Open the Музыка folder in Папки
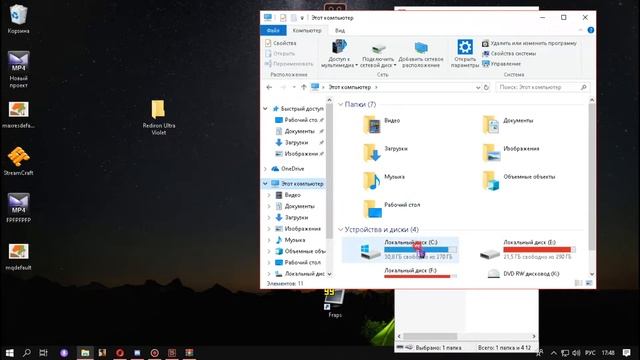This screenshot has height=360, width=640. pos(384,180)
